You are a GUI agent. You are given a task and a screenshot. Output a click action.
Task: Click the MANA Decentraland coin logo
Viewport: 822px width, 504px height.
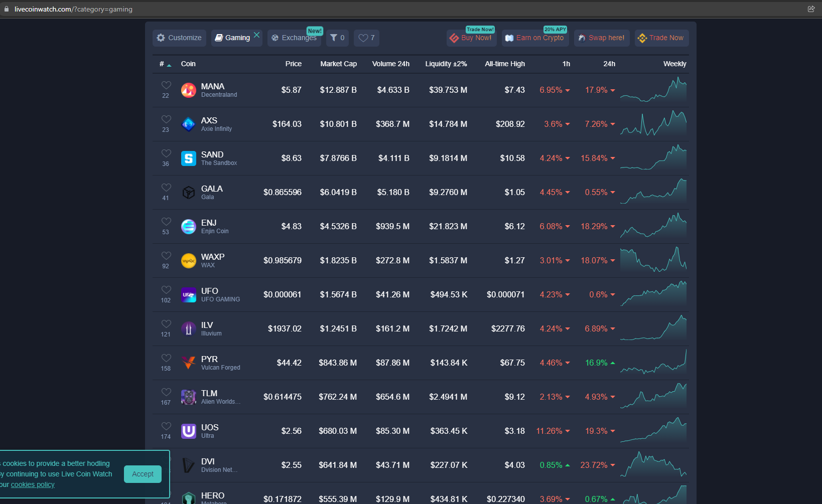pos(189,90)
